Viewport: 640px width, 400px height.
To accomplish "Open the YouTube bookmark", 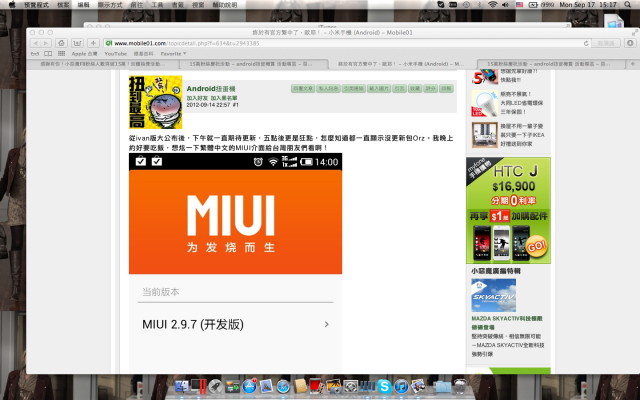I will coord(116,53).
